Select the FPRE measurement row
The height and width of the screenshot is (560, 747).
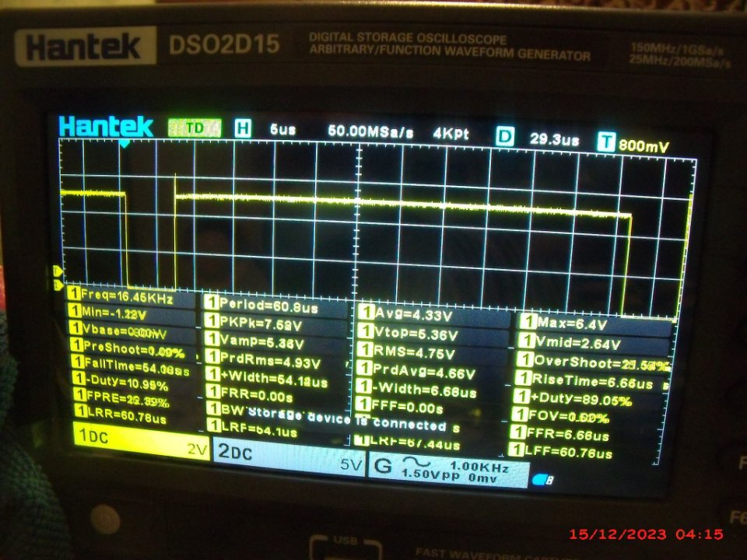coord(121,398)
